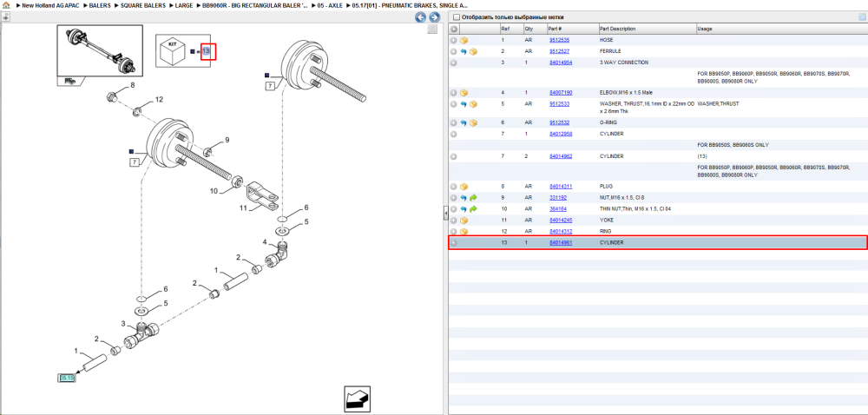Open the LARGE breadcrumb

(x=184, y=5)
